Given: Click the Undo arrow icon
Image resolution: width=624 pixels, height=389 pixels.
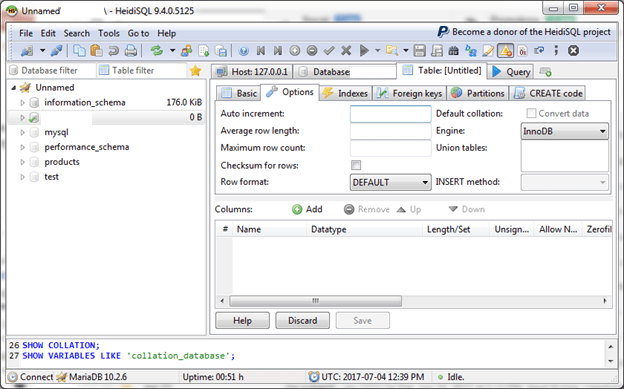Looking at the screenshot, I should (x=113, y=51).
